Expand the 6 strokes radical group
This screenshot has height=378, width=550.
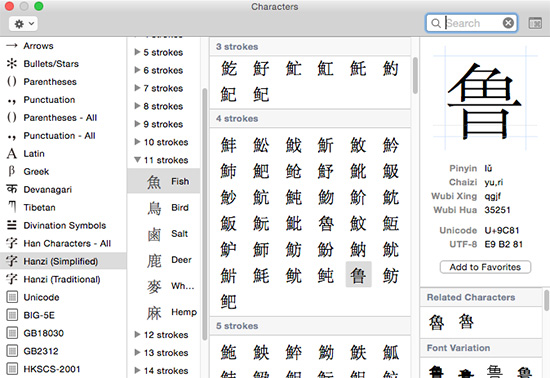(137, 70)
